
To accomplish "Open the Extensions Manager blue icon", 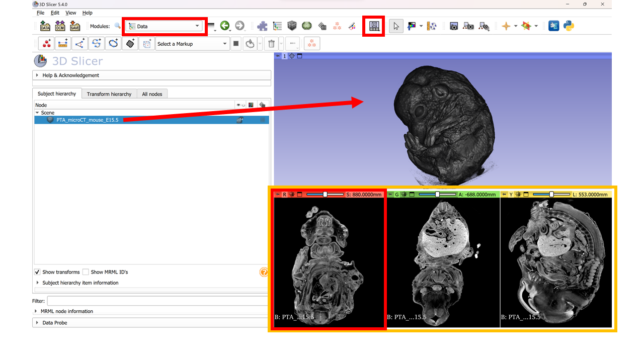I will pyautogui.click(x=554, y=26).
